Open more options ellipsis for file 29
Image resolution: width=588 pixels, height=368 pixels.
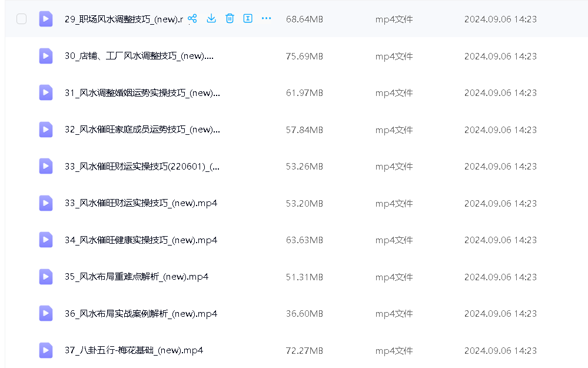[x=266, y=19]
